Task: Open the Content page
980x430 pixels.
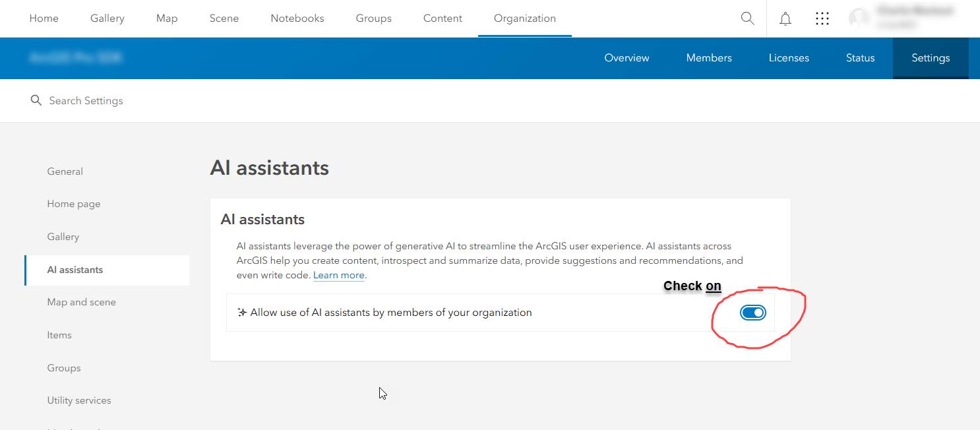Action: point(443,18)
